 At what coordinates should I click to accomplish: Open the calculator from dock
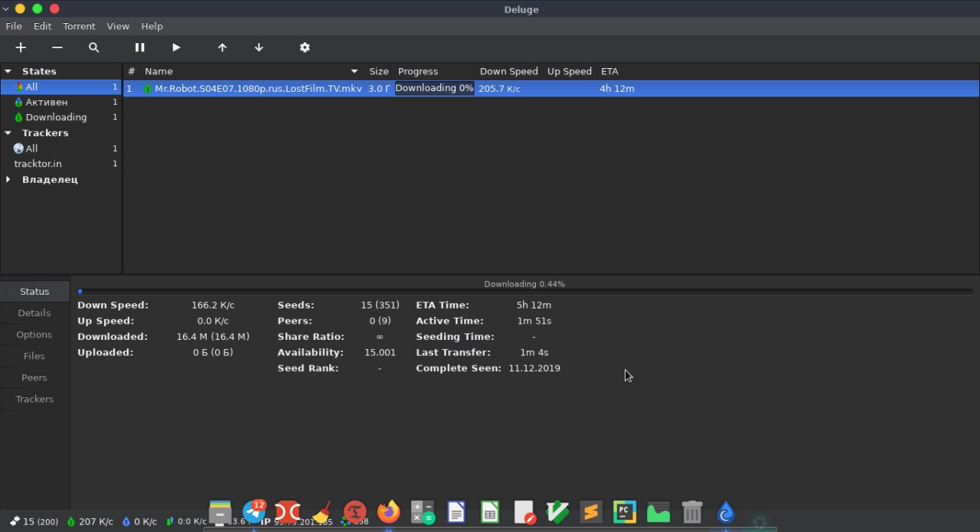[423, 512]
